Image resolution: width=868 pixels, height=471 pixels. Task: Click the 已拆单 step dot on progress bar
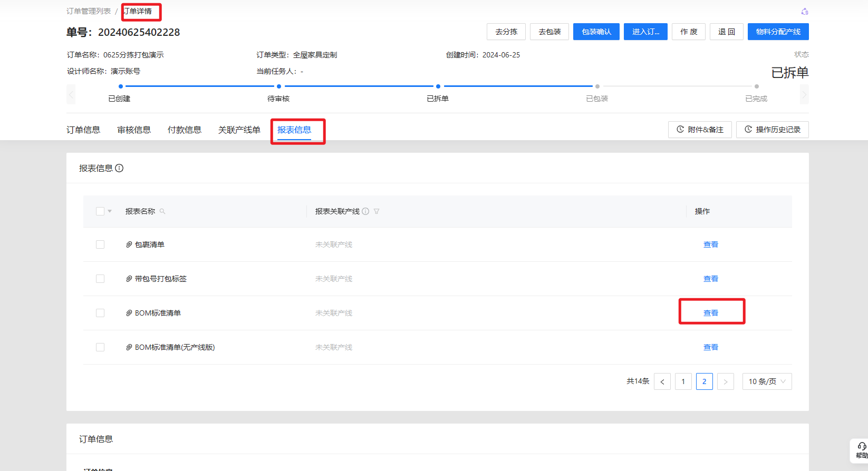click(x=438, y=86)
